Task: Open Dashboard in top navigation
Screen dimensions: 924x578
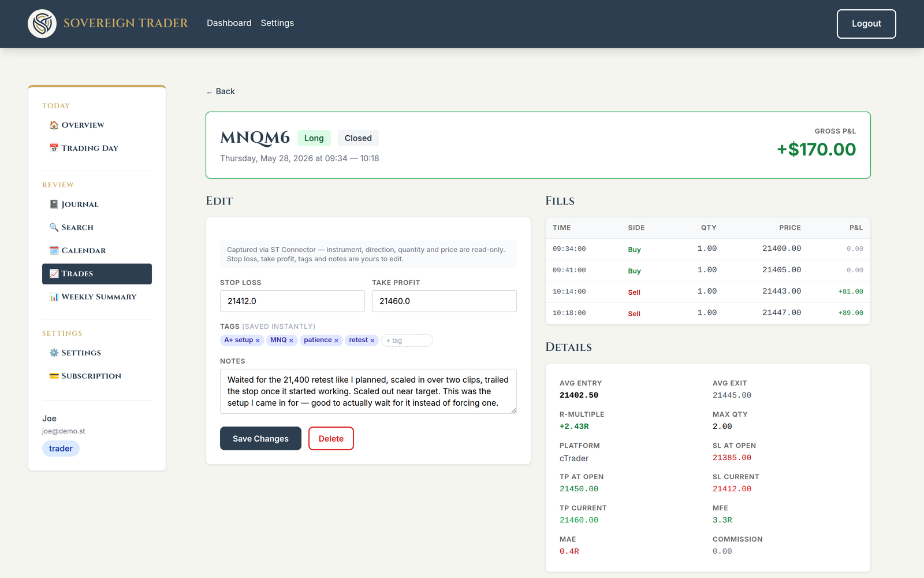Action: [229, 23]
